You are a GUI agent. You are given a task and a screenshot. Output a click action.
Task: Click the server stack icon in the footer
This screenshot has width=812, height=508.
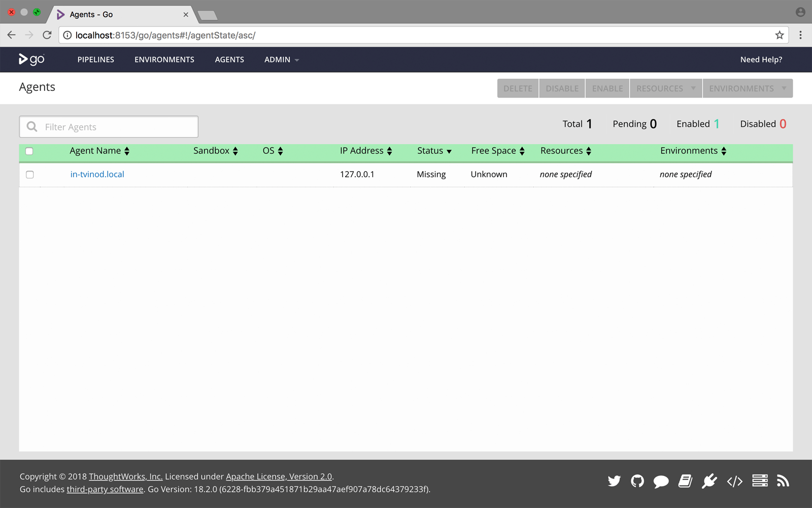(x=760, y=481)
